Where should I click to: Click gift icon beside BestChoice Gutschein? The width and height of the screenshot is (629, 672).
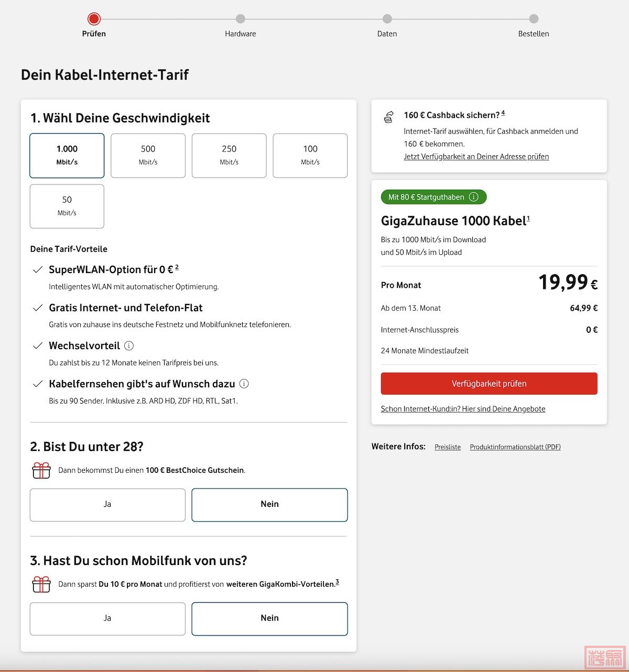41,470
